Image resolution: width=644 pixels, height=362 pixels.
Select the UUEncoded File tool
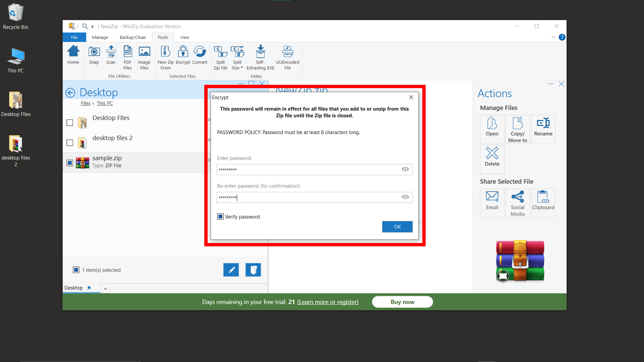[x=287, y=57]
